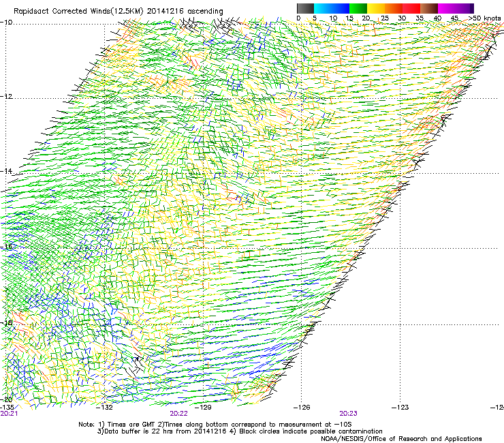This screenshot has height=443, width=504.
Task: Click the -10 latitude axis label
Action: coord(6,22)
